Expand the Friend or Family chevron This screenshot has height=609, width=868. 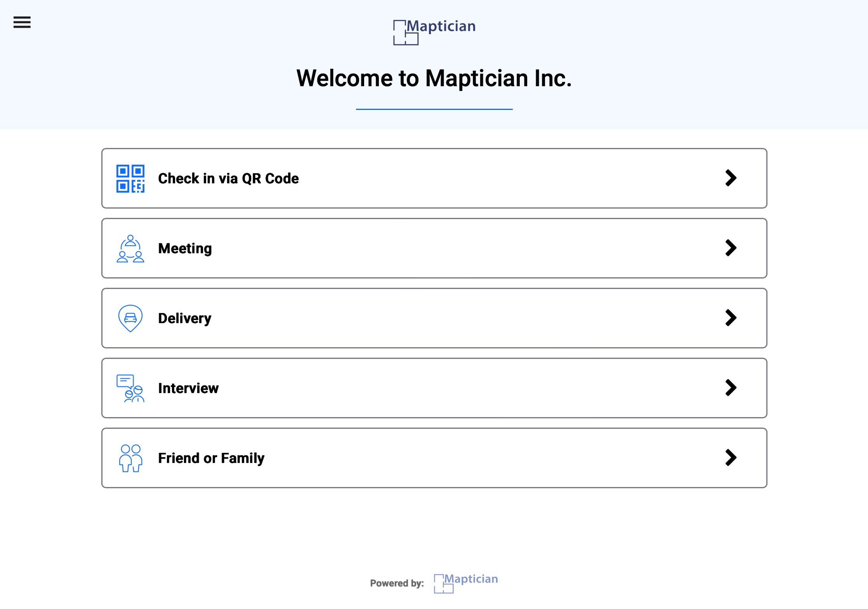click(731, 458)
